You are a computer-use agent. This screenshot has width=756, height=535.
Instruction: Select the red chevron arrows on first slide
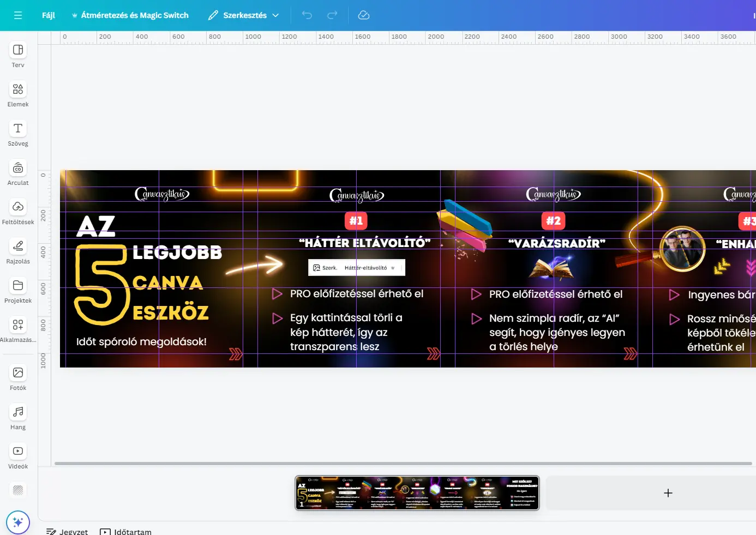pyautogui.click(x=236, y=354)
